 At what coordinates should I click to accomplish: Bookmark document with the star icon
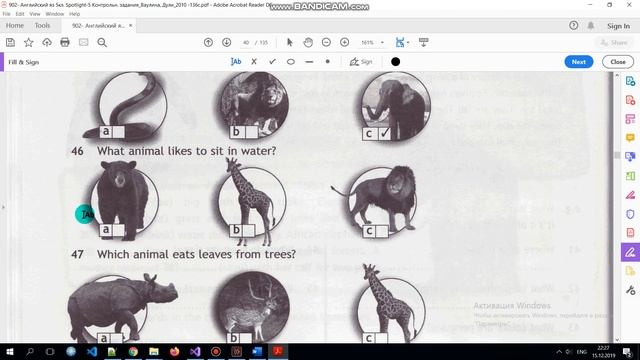point(29,42)
